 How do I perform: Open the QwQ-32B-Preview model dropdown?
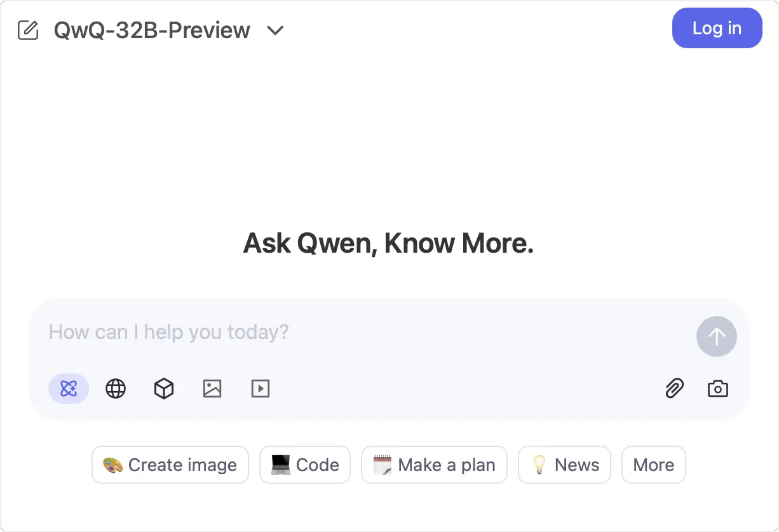point(168,30)
